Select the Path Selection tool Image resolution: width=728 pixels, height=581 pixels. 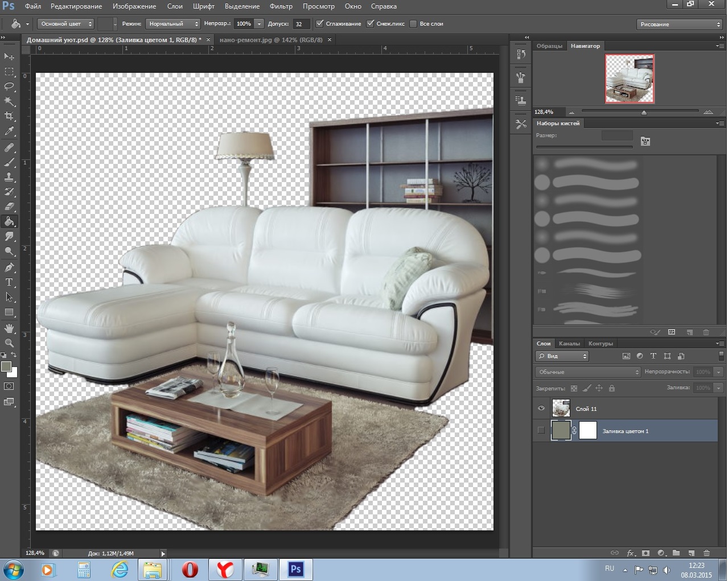point(9,297)
